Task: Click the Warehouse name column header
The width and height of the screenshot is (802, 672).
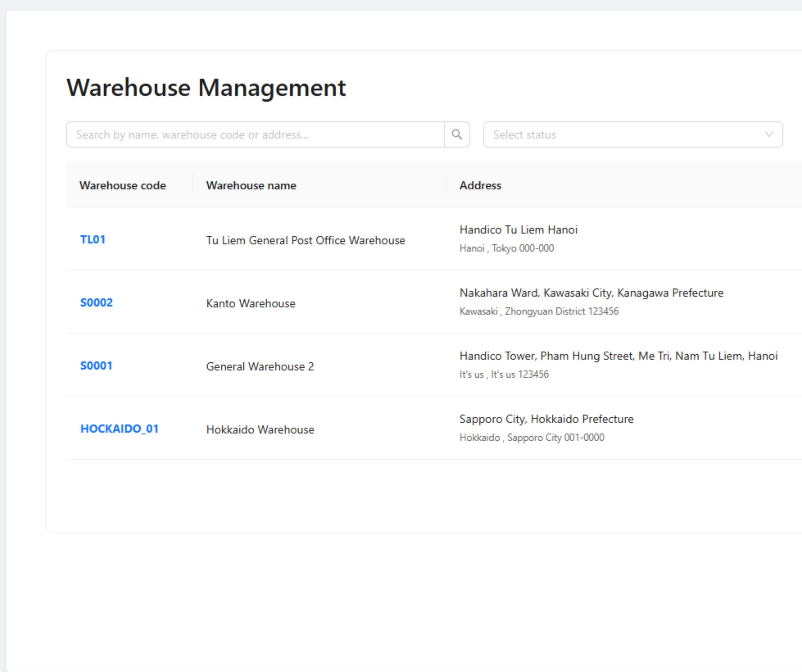Action: [x=251, y=186]
